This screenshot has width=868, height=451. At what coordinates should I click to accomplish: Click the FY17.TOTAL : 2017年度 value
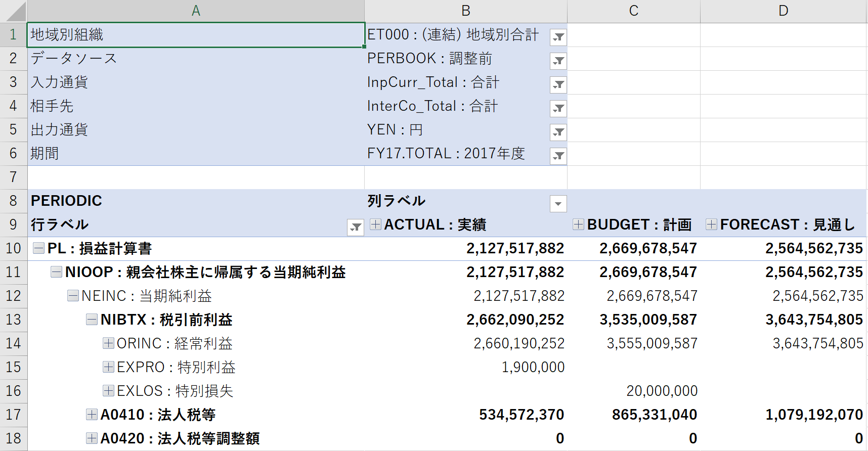446,154
